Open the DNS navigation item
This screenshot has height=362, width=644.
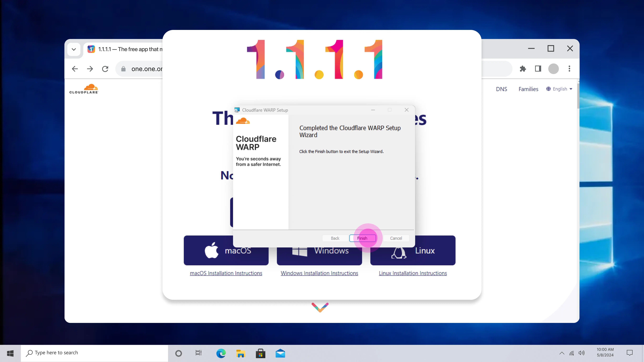[501, 89]
